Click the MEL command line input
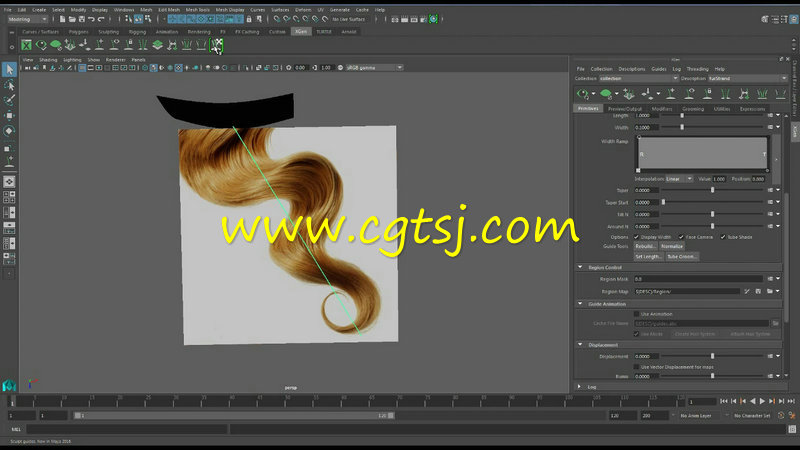 [126, 429]
